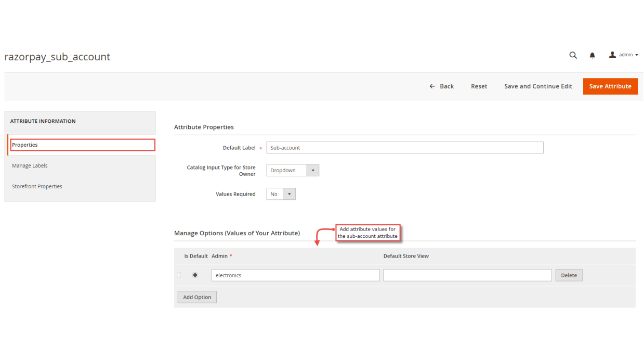Click Save and Continue Edit

coord(538,86)
